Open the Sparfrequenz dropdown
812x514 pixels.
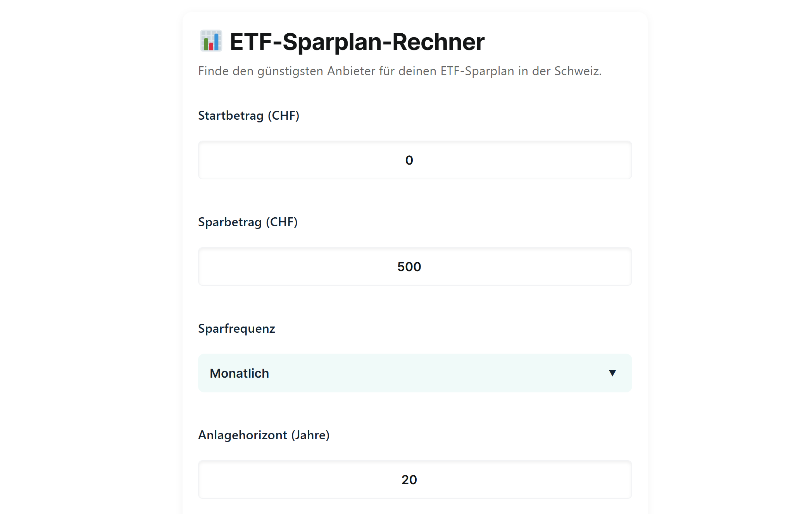coord(415,373)
